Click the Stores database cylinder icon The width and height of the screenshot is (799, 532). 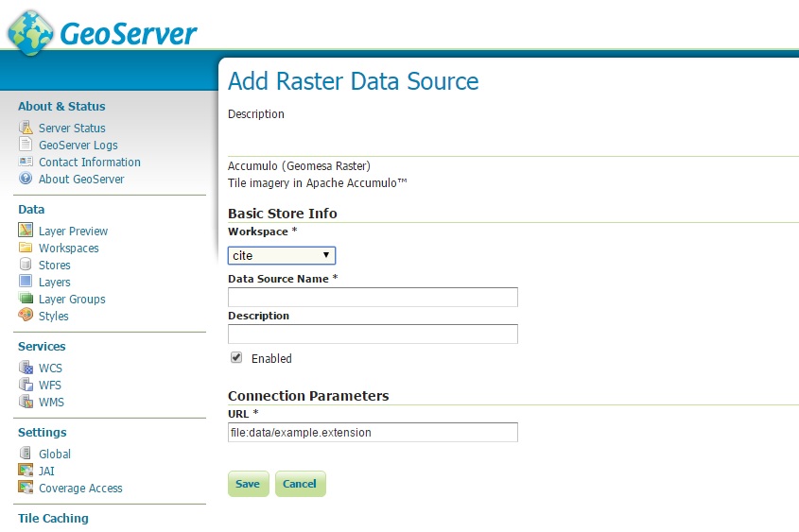(x=26, y=265)
